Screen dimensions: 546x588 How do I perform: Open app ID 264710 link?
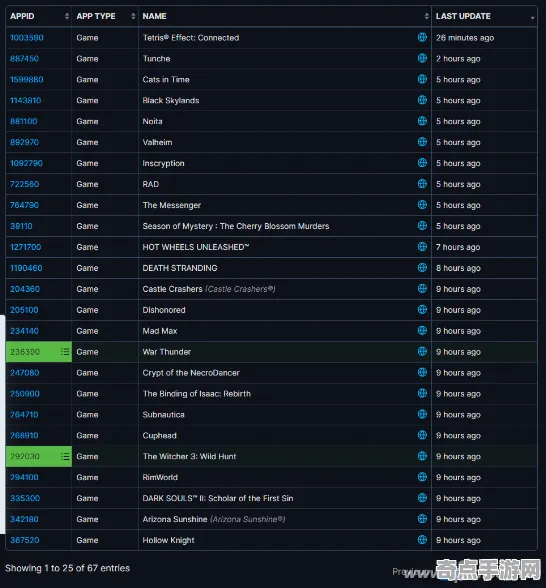point(24,415)
